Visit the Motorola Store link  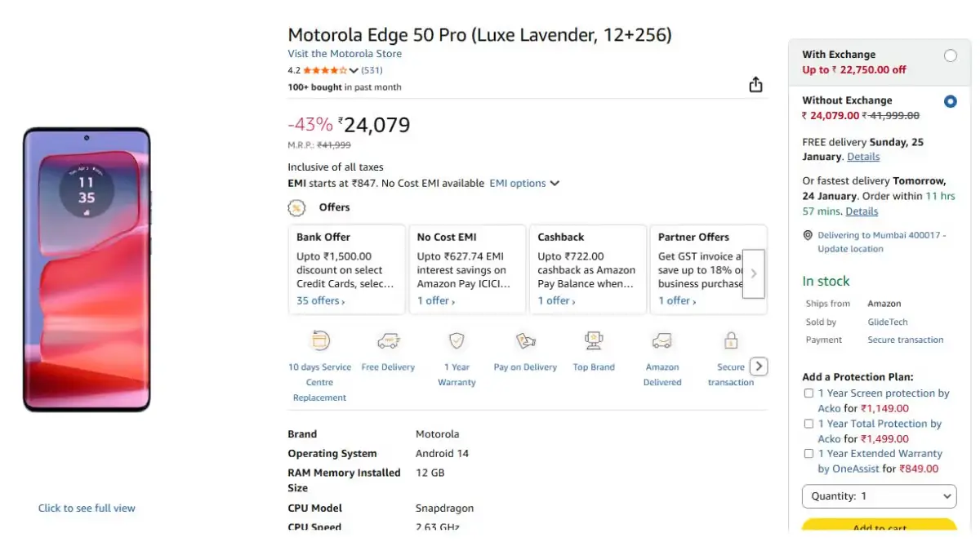click(x=345, y=54)
